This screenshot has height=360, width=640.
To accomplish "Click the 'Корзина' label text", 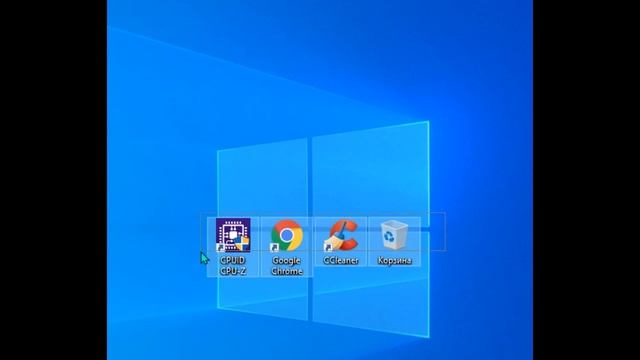I will click(394, 260).
